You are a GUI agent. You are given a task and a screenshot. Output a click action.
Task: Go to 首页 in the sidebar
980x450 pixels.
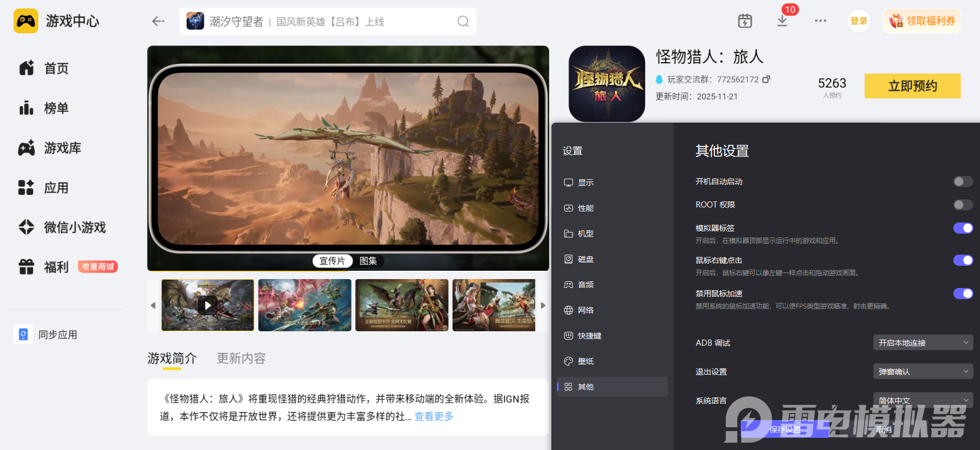(x=44, y=68)
